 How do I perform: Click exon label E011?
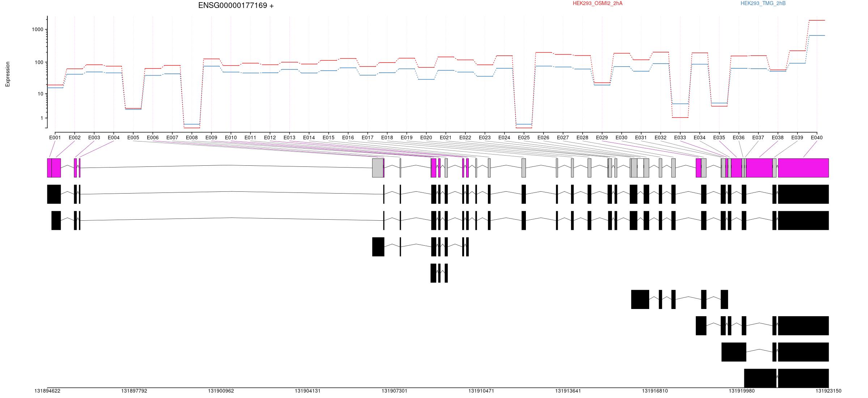[250, 137]
